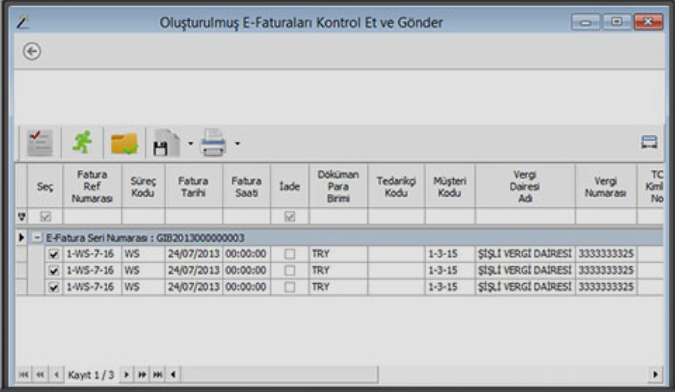Click Fatura Ref Numarası filter cell
Image resolution: width=675 pixels, height=392 pixels.
tap(92, 216)
